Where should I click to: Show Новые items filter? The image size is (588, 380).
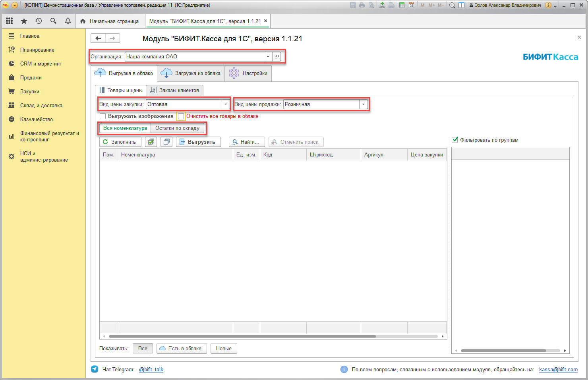pyautogui.click(x=224, y=348)
